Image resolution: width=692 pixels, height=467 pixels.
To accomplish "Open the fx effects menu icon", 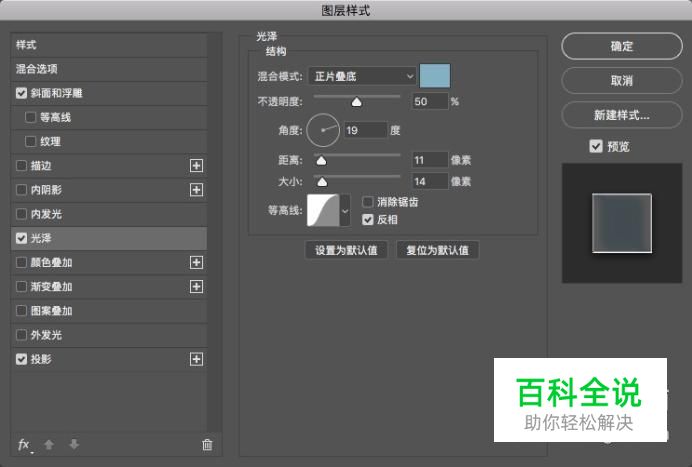I will 24,444.
